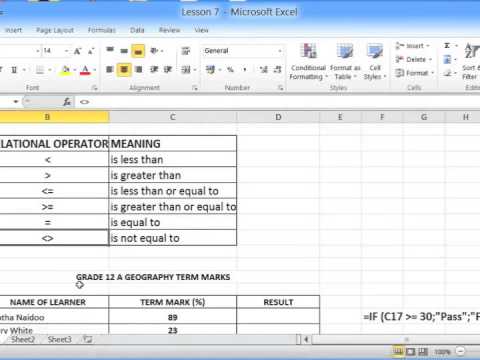Screen dimensions: 480x360
Task: Click into the formula bar
Action: [x=277, y=102]
